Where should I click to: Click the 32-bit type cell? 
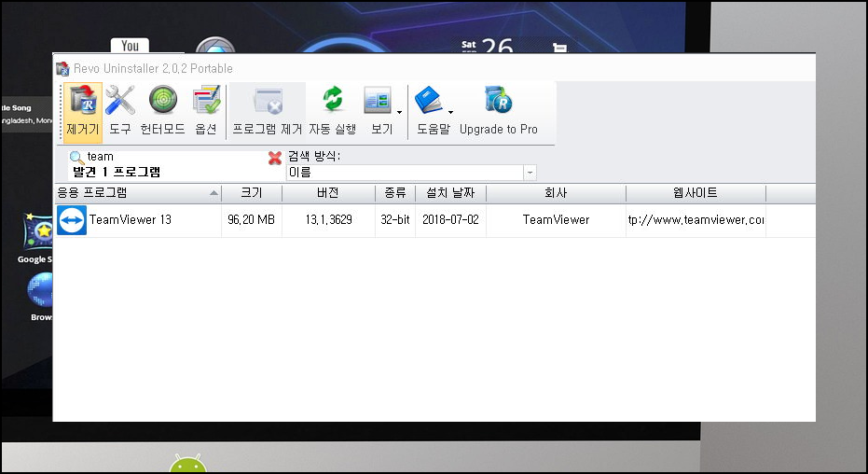pos(395,220)
